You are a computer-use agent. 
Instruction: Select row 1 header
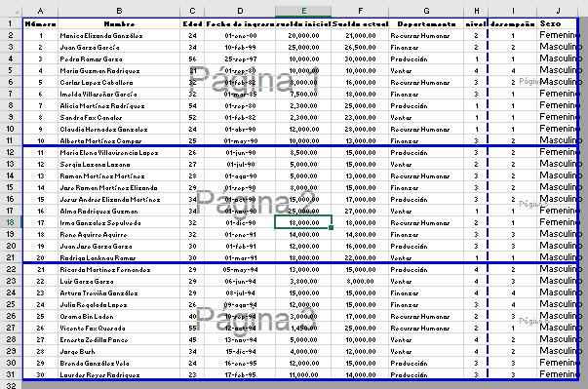click(x=11, y=24)
